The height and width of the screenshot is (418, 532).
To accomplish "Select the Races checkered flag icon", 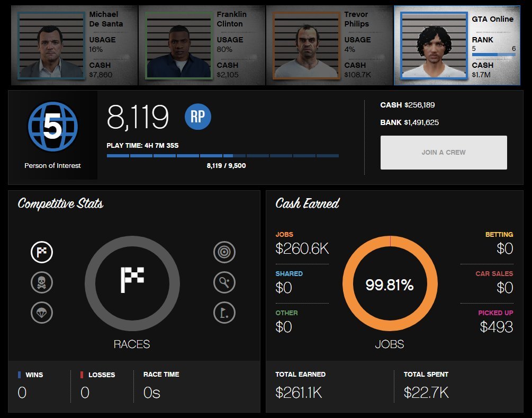I will (42, 252).
